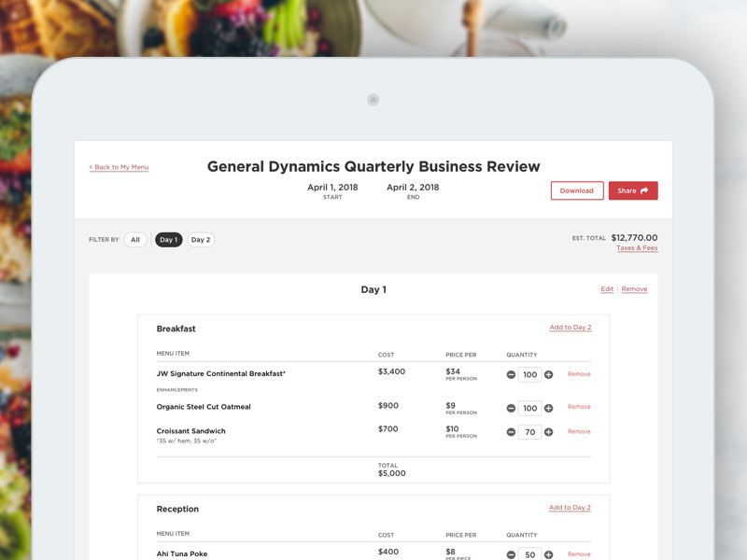Remove Ahi Tuna Poke item
The height and width of the screenshot is (560, 747).
click(579, 554)
